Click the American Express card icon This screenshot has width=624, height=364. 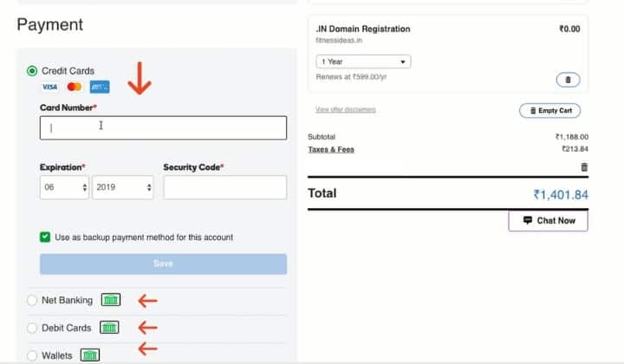tap(100, 88)
